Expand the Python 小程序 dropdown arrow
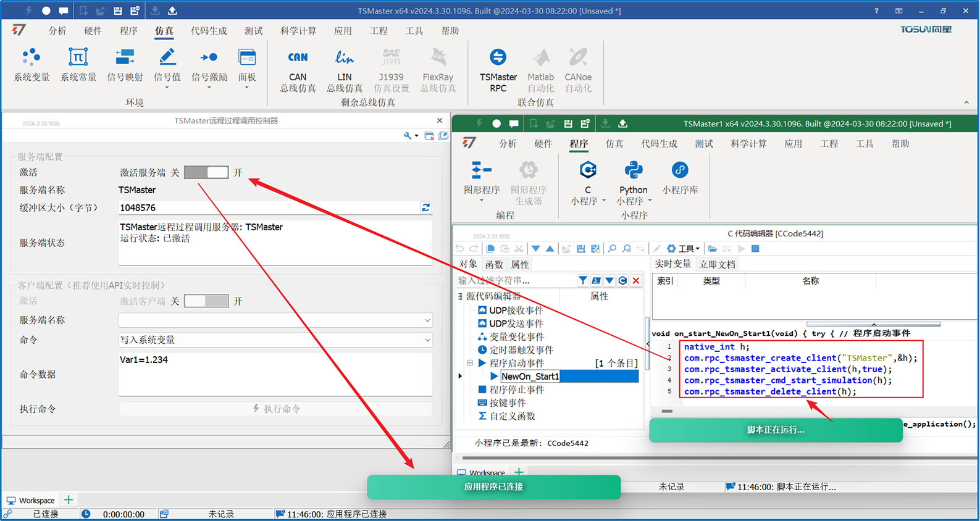 click(x=650, y=201)
